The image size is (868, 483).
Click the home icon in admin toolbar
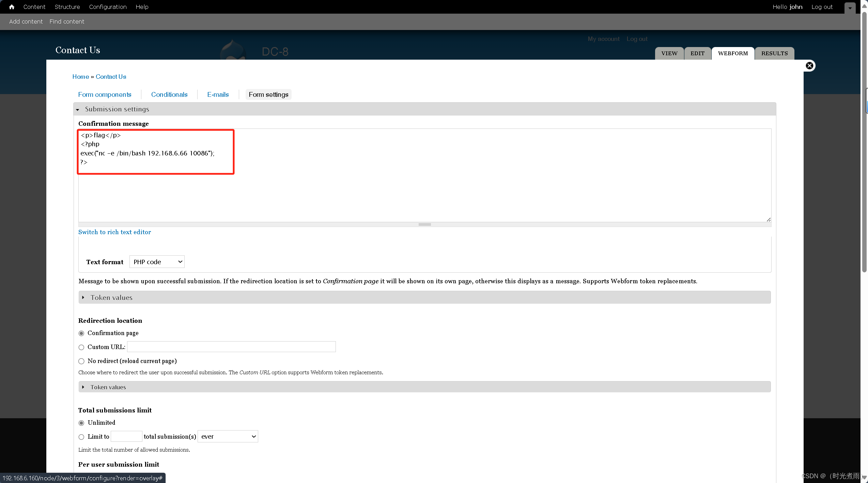(x=12, y=7)
